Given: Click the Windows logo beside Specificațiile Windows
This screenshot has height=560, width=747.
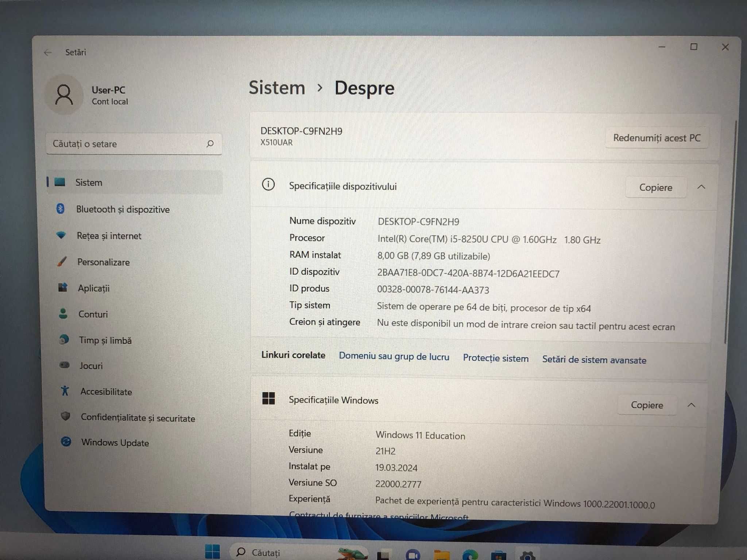Looking at the screenshot, I should (268, 398).
